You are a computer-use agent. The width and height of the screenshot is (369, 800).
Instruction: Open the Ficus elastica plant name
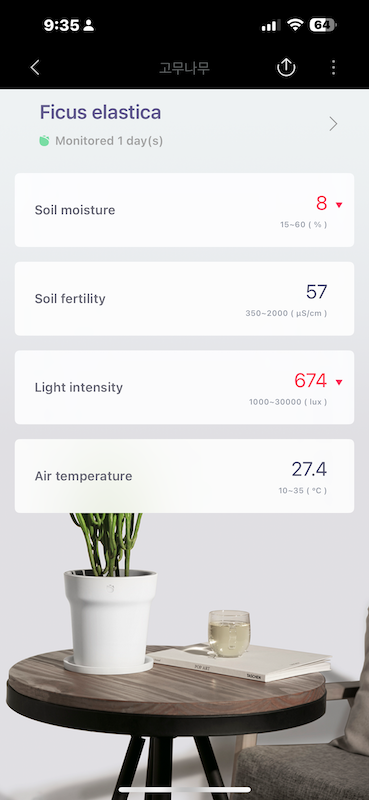tap(101, 112)
